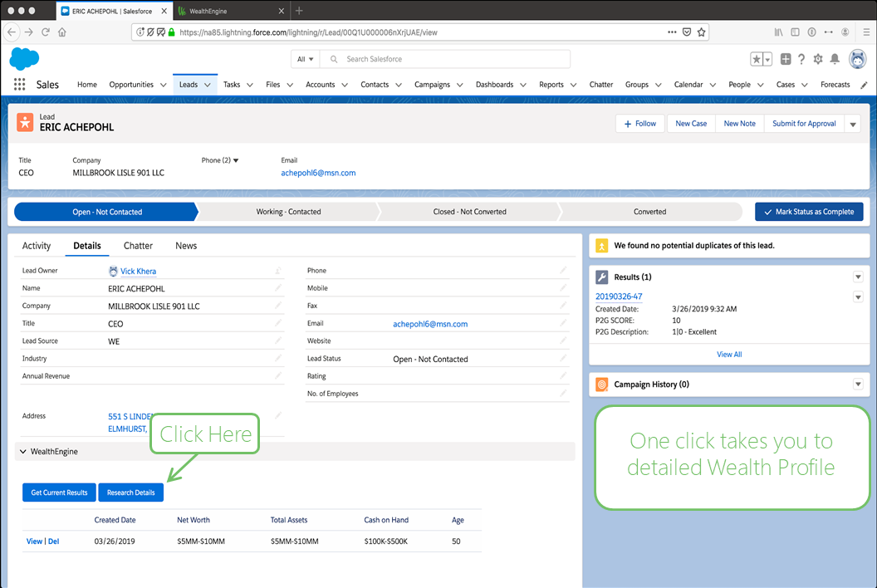Open the user profile avatar

tap(857, 59)
